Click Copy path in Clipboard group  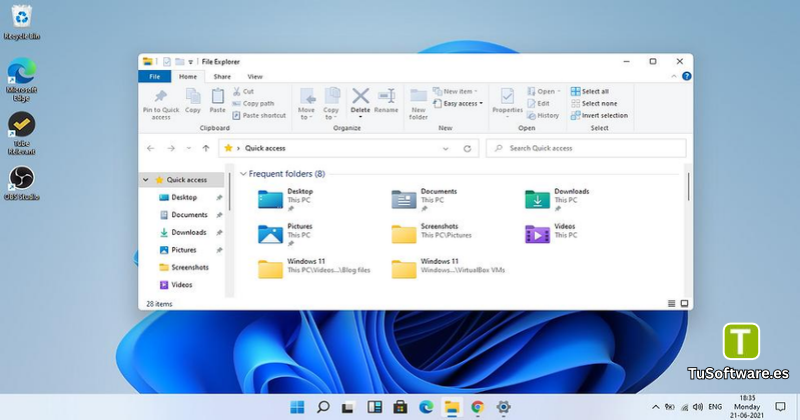point(253,104)
